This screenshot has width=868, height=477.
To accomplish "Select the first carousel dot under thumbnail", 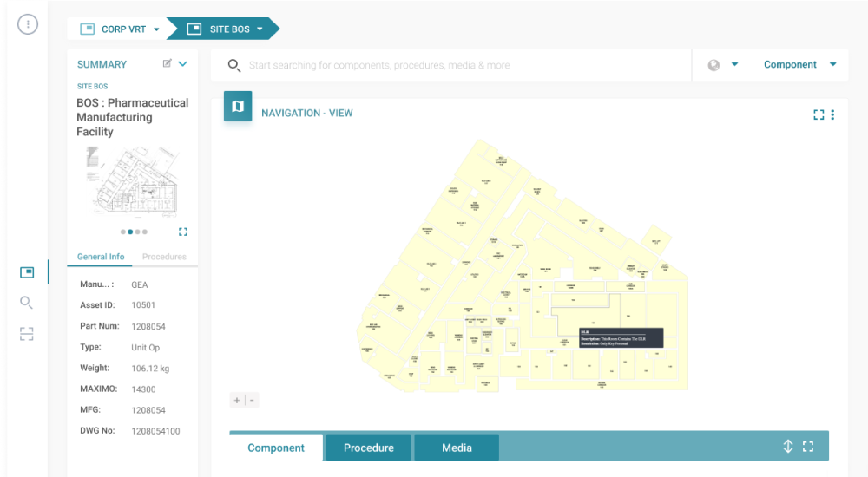I will tap(123, 232).
